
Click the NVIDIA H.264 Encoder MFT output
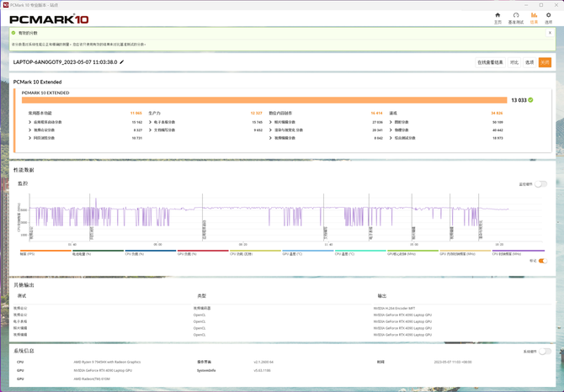click(394, 308)
